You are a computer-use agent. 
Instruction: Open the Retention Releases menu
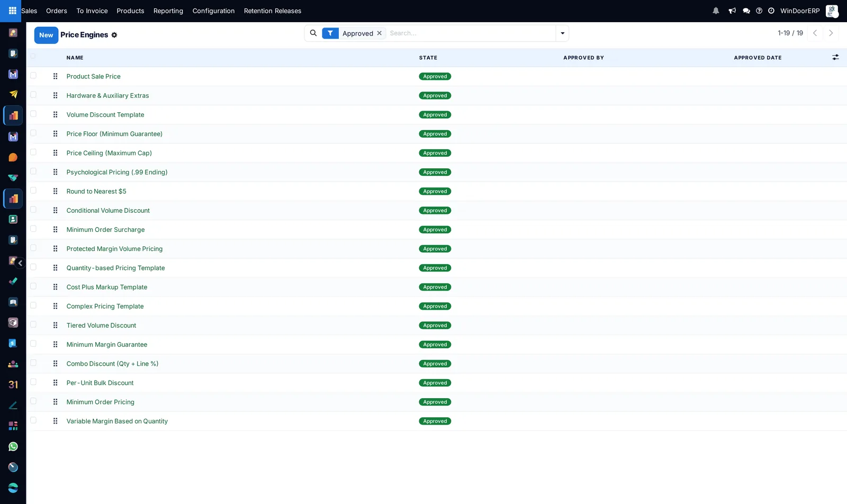coord(273,11)
